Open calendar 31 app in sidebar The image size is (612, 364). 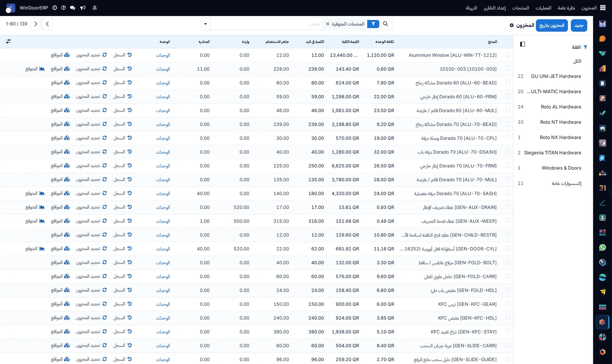point(602,188)
